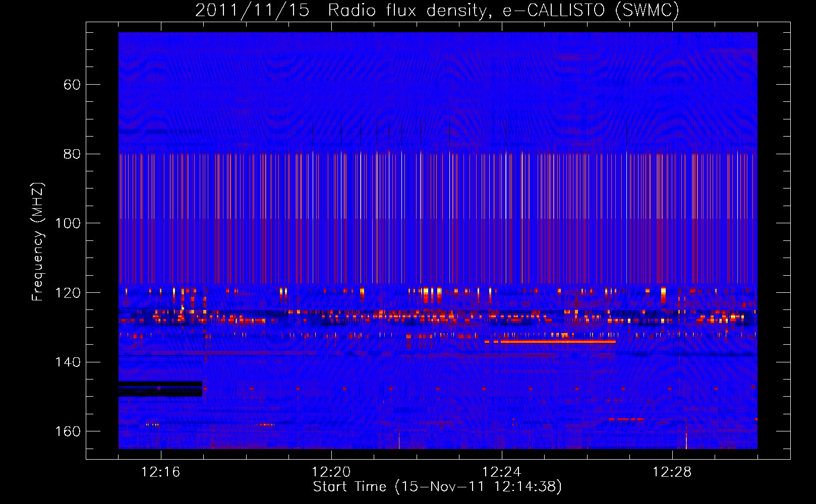Click the long red horizontal emission line near 135 MHz
The width and height of the screenshot is (816, 504).
pos(558,342)
